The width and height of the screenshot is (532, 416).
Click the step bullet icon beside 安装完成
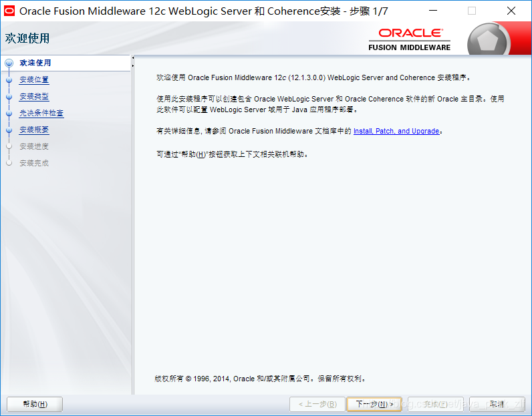click(x=9, y=163)
